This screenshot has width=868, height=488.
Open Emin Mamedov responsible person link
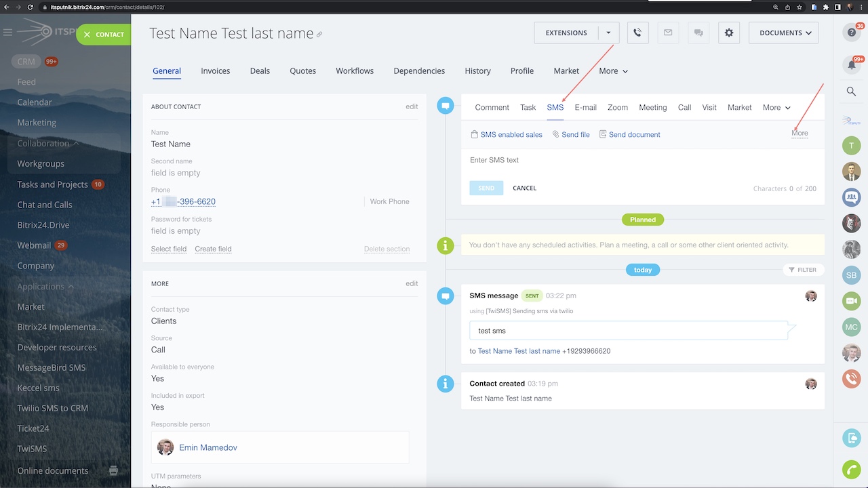(x=208, y=448)
